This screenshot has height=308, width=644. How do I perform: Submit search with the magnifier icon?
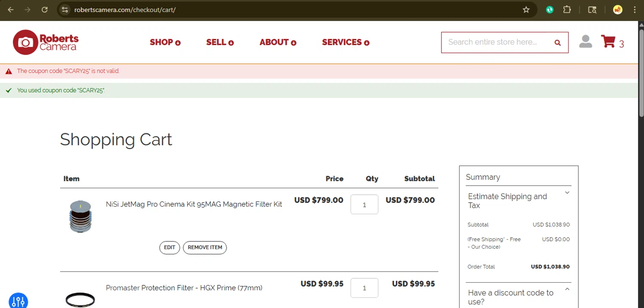[x=558, y=43]
